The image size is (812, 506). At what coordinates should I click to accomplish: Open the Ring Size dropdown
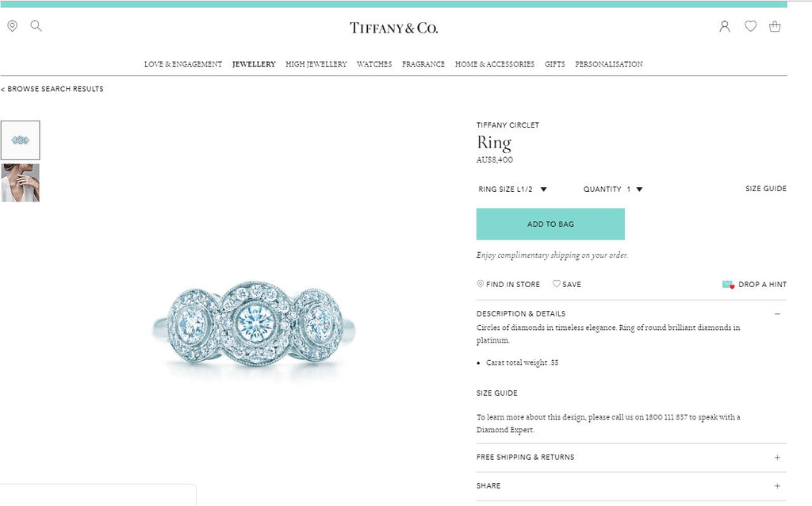tap(512, 189)
